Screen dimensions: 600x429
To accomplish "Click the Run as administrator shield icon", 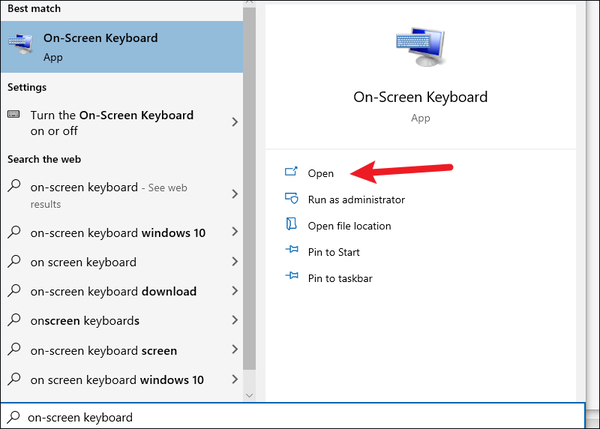I will 292,199.
